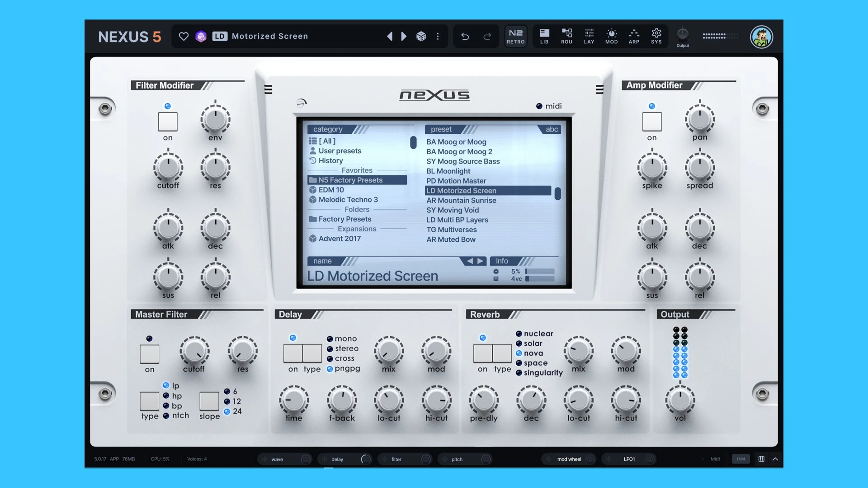
Task: Enable the Filter Modifier on switch
Action: click(x=168, y=122)
